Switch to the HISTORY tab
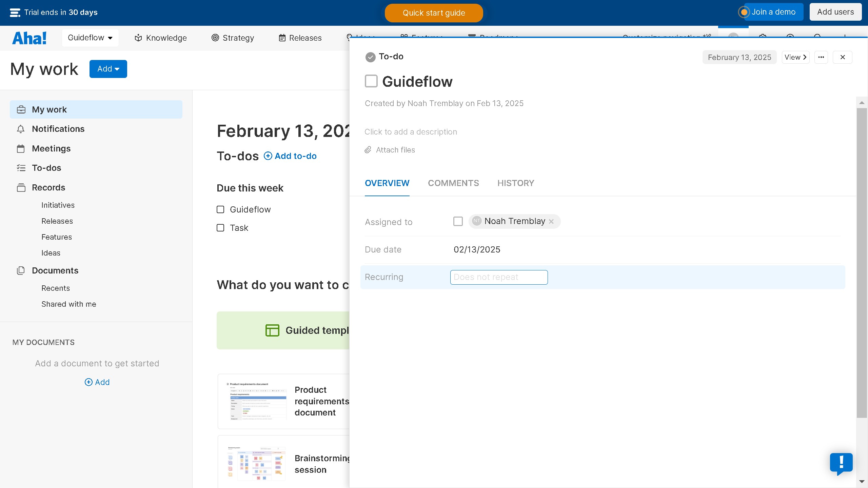This screenshot has width=868, height=488. click(516, 183)
